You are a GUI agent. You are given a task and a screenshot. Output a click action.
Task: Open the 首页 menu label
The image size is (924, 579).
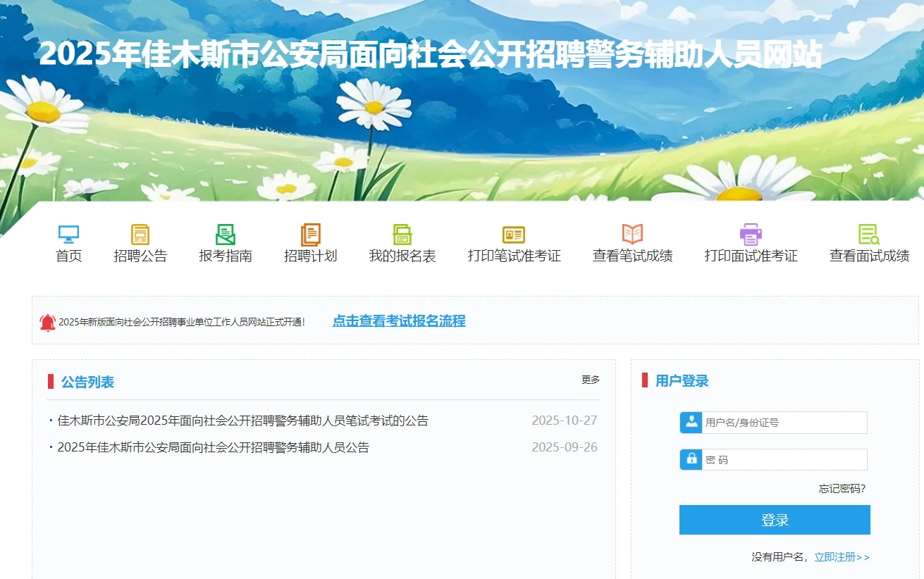tap(68, 256)
